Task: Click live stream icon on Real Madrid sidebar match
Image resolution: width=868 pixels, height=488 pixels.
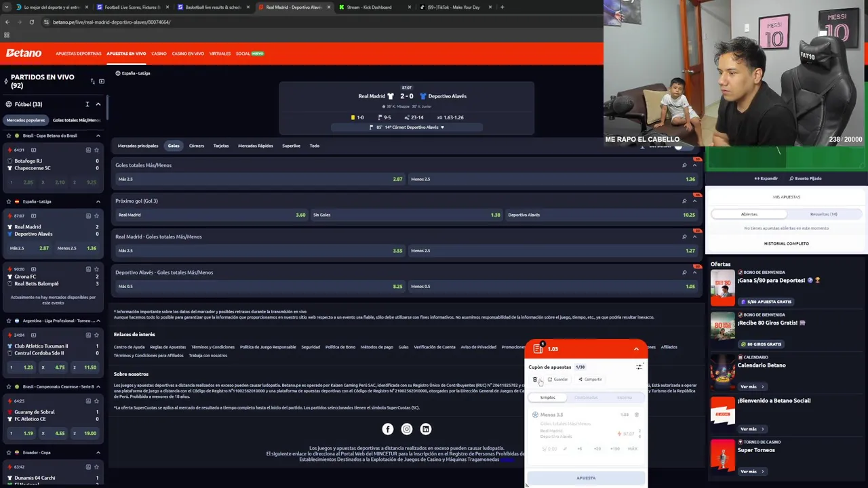Action: (33, 216)
